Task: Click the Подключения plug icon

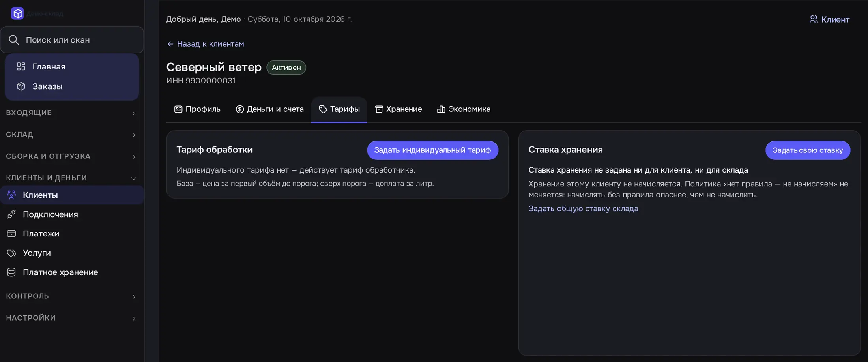Action: tap(11, 214)
